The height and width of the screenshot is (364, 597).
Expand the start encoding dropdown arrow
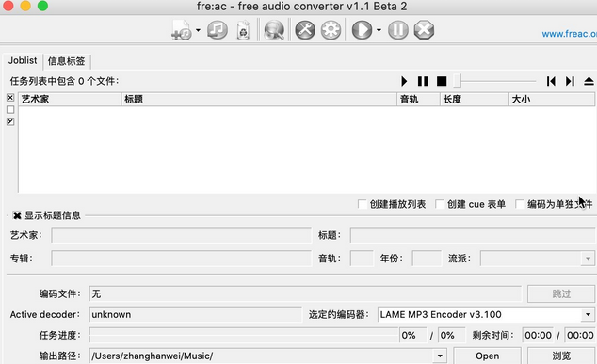(x=379, y=30)
